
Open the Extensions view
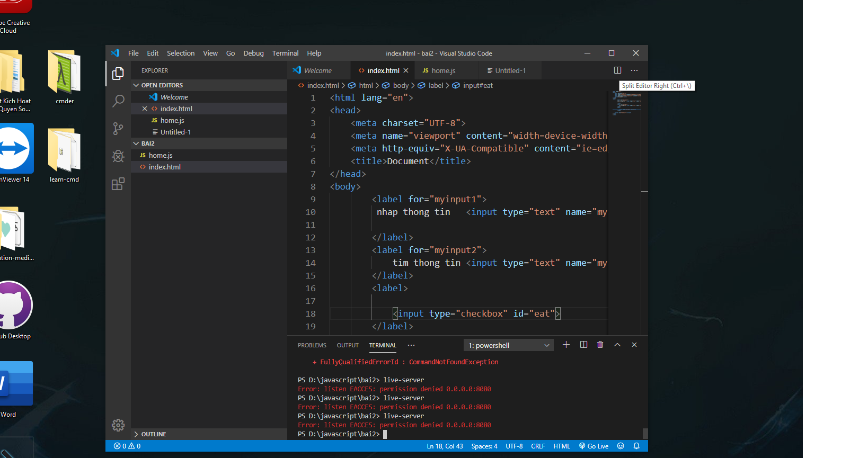118,184
